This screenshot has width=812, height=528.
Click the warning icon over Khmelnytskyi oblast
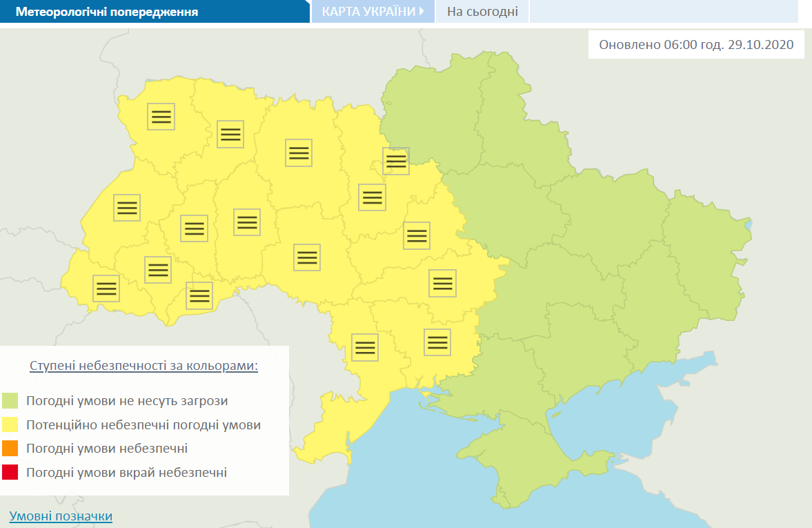246,222
